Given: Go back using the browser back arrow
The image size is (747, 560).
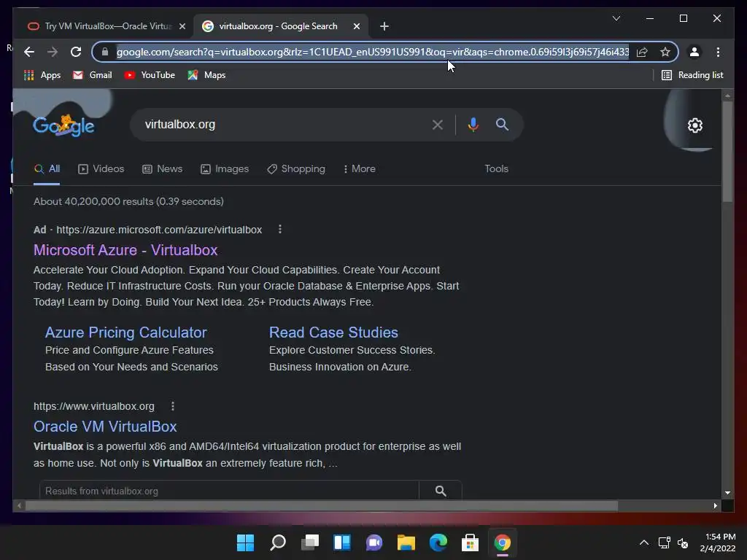Looking at the screenshot, I should click(x=29, y=52).
